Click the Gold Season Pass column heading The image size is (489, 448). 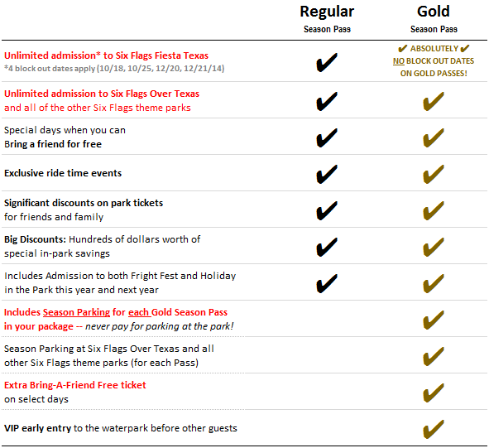point(434,19)
